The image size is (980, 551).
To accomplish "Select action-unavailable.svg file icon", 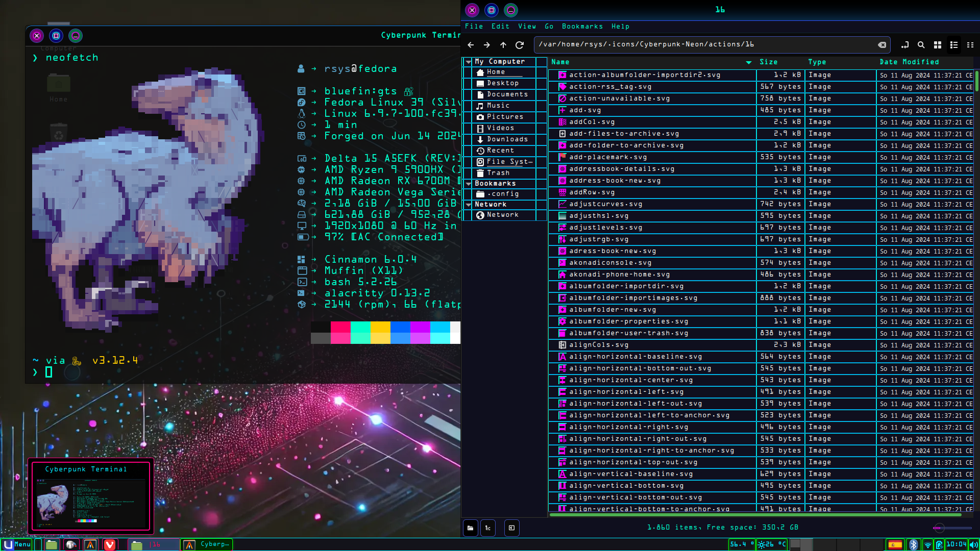I will coord(562,98).
